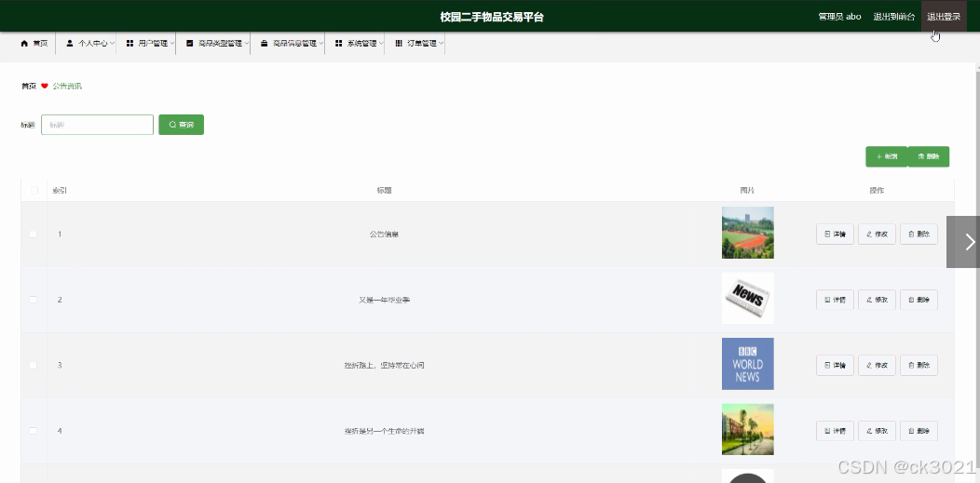Open the News newspaper thumbnail in row 2
This screenshot has height=483, width=980.
click(x=747, y=299)
